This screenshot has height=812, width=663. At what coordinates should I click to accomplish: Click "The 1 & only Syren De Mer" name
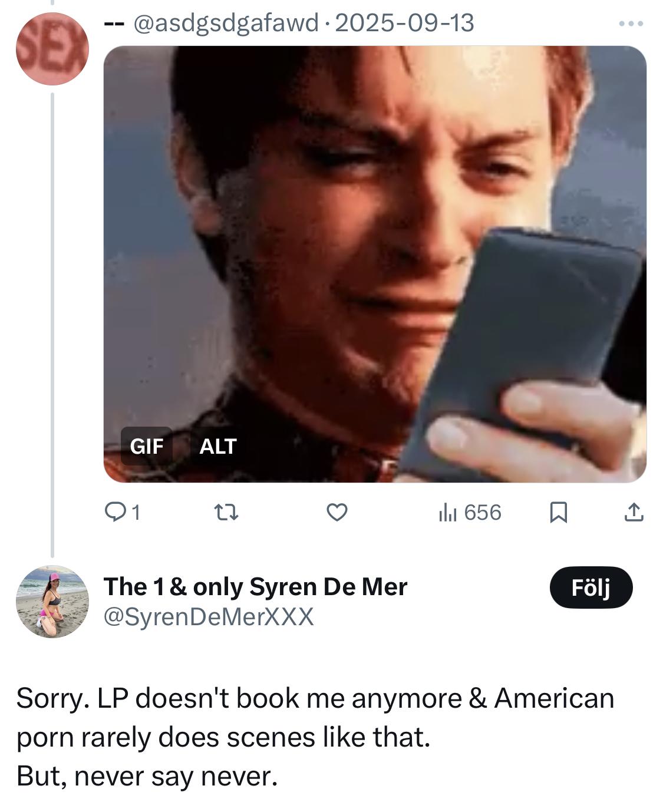255,586
